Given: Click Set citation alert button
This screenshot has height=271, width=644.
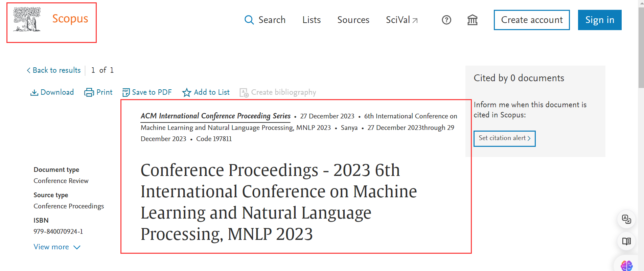Looking at the screenshot, I should [504, 138].
